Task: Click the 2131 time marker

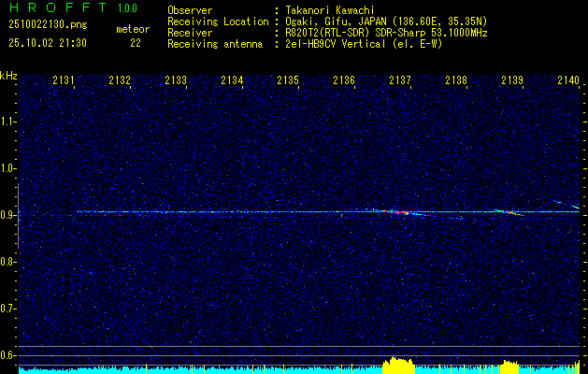Action: (x=65, y=81)
